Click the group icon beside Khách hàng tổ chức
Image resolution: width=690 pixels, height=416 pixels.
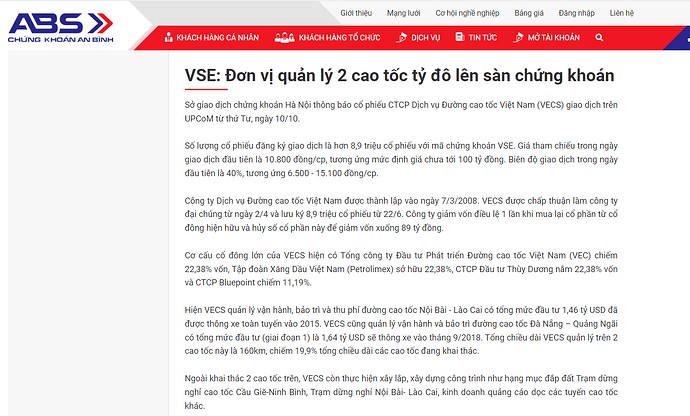[x=284, y=37]
